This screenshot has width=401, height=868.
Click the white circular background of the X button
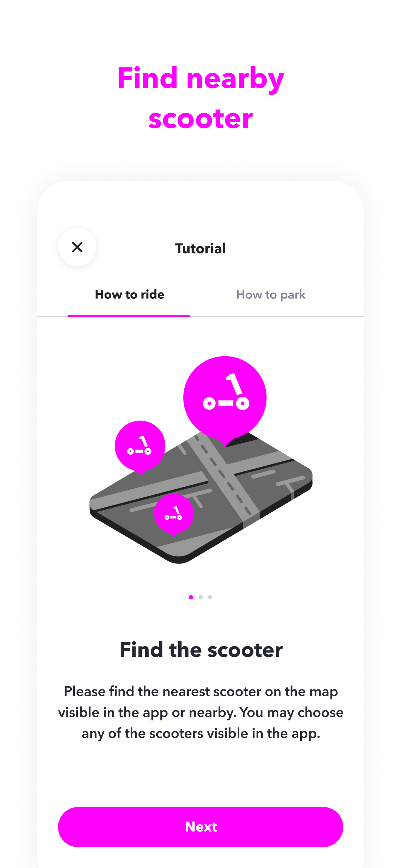(x=77, y=247)
